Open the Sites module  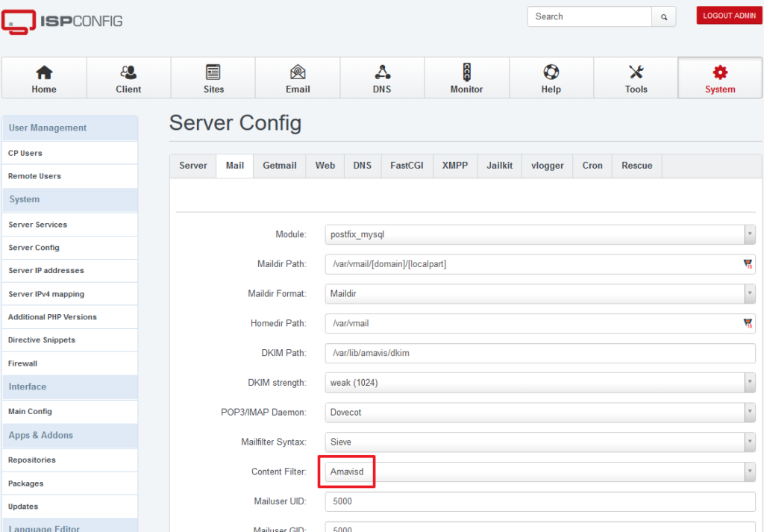(x=213, y=78)
